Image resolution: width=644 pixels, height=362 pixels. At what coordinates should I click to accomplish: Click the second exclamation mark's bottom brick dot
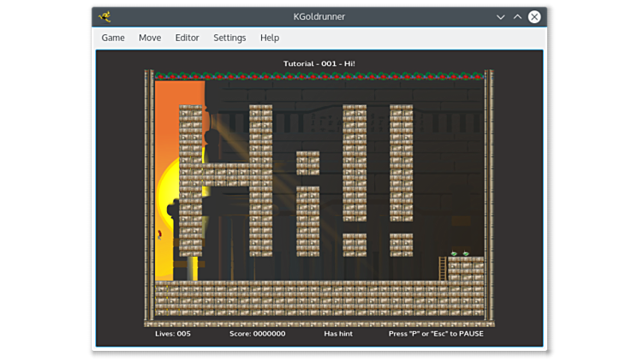(x=401, y=245)
